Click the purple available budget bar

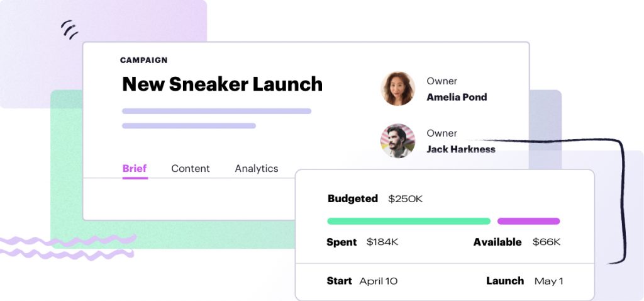click(x=528, y=221)
